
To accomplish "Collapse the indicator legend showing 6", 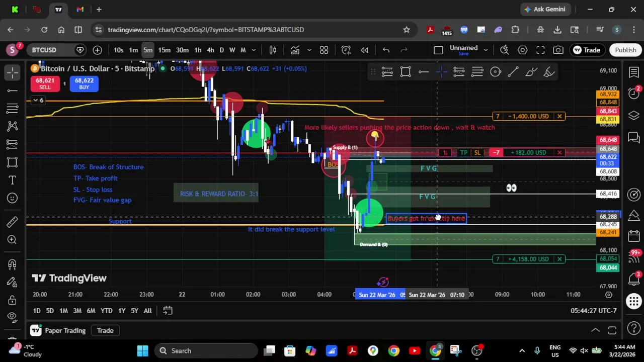I will [38, 100].
